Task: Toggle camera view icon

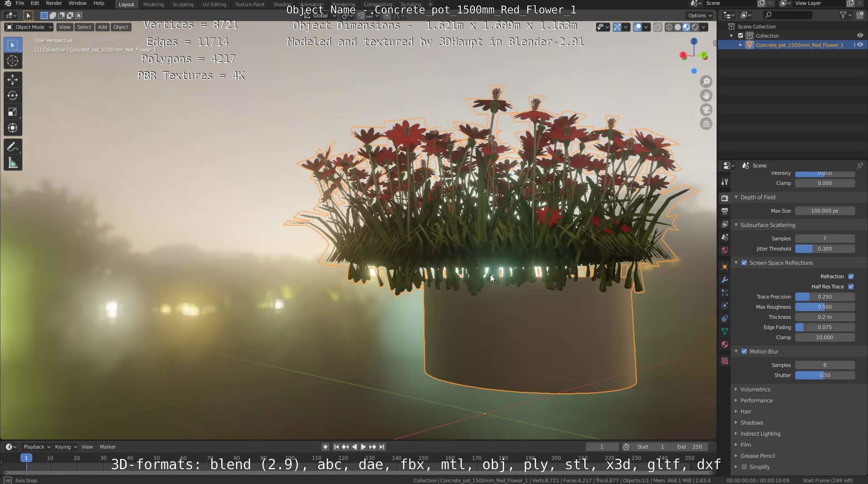Action: (x=706, y=110)
